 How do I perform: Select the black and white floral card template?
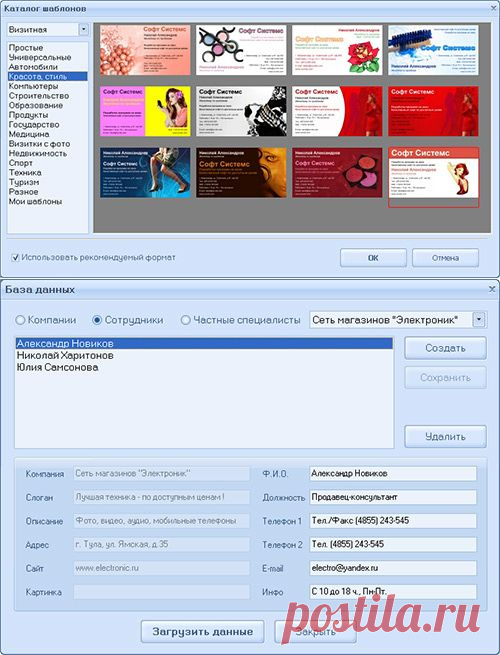coord(241,111)
